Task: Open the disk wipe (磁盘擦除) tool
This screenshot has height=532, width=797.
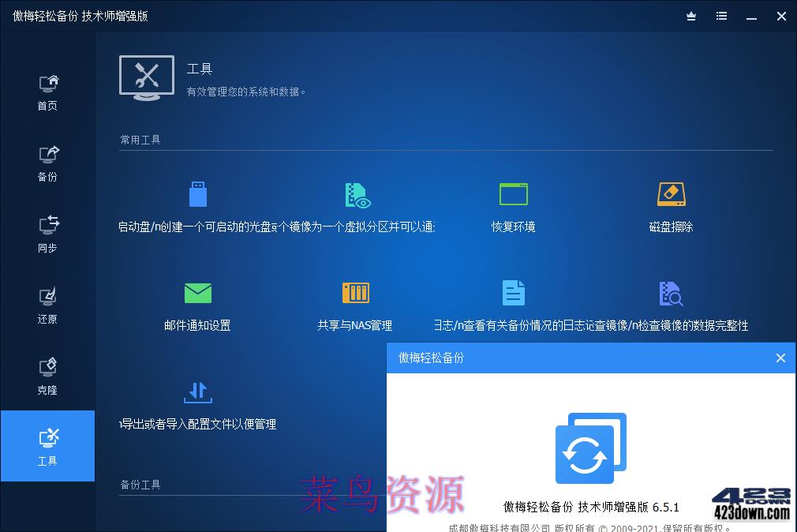Action: pos(671,205)
